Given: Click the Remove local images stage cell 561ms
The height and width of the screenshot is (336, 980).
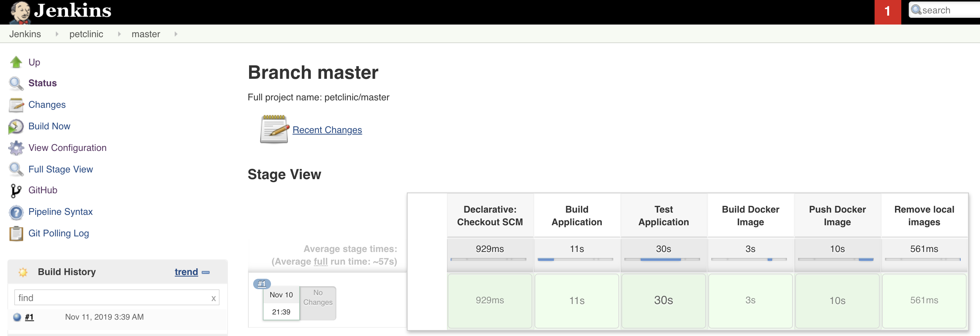Looking at the screenshot, I should 924,301.
